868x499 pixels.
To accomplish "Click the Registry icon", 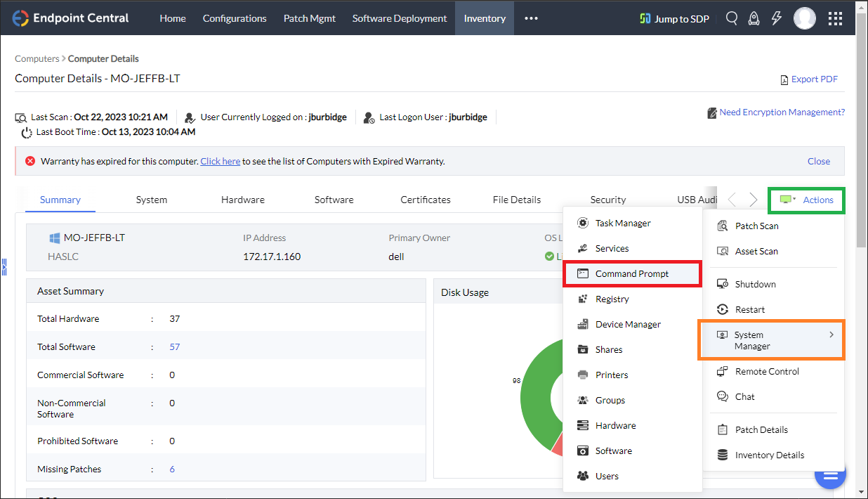I will (582, 299).
